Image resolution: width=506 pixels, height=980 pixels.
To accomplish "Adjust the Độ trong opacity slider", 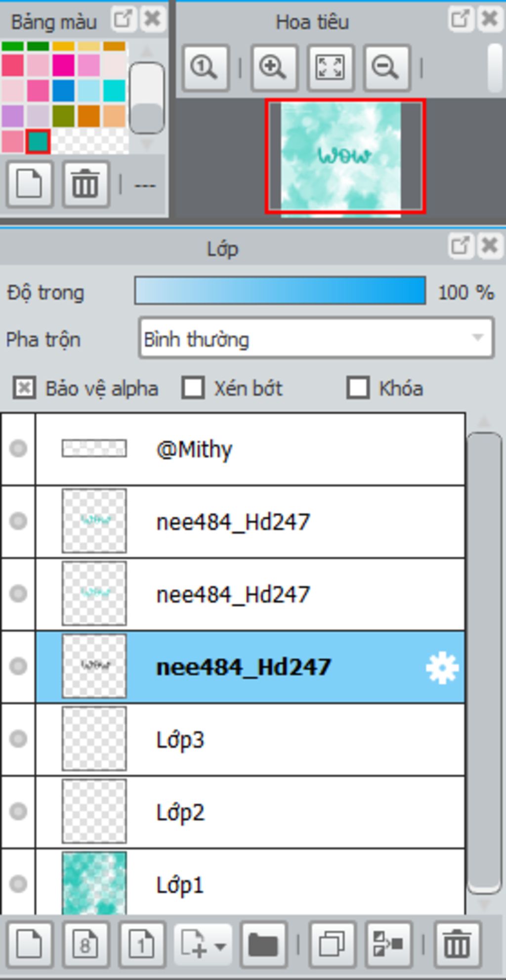I will (280, 291).
